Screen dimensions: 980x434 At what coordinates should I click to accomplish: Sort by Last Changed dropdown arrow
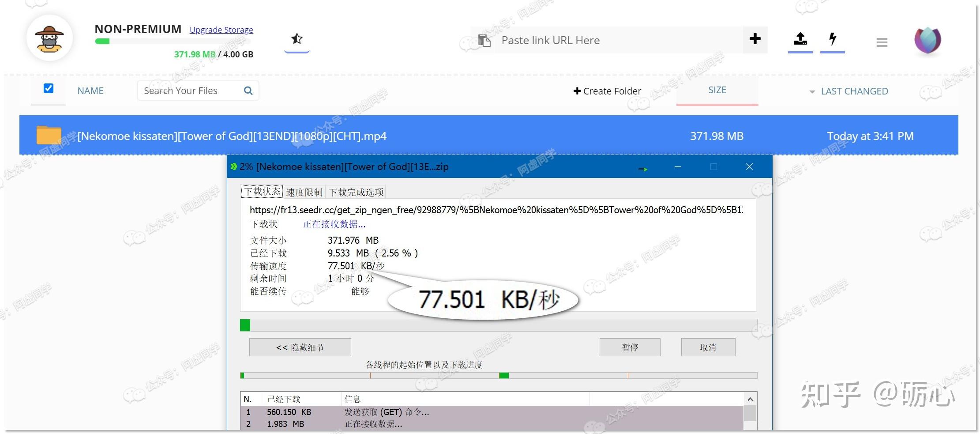pos(812,92)
